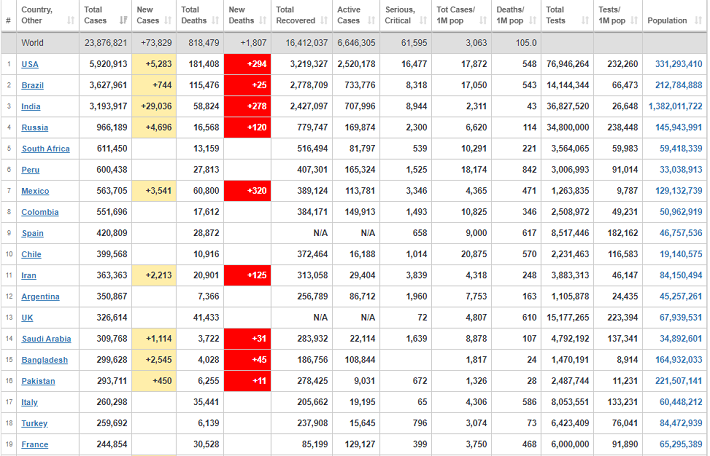Viewport: 710px width, 456px height.
Task: Sort by Country, Other column arrow icon
Action: pyautogui.click(x=71, y=20)
